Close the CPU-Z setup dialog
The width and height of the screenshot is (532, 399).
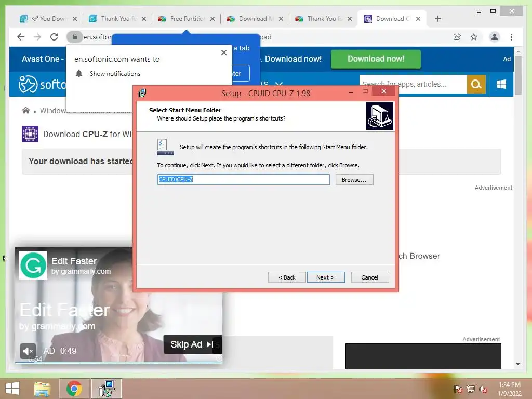click(384, 91)
